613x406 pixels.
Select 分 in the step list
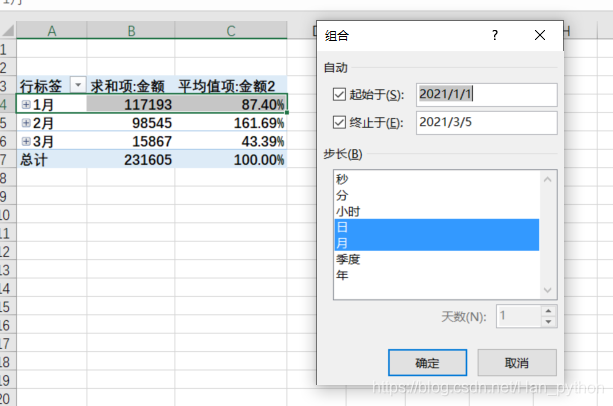coord(437,195)
